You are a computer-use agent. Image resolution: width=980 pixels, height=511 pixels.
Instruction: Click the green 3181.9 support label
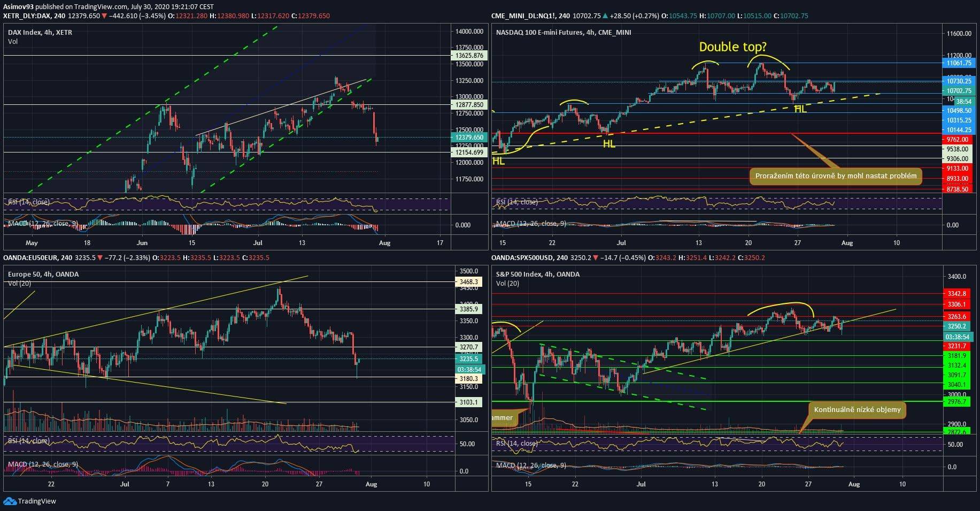coord(957,356)
